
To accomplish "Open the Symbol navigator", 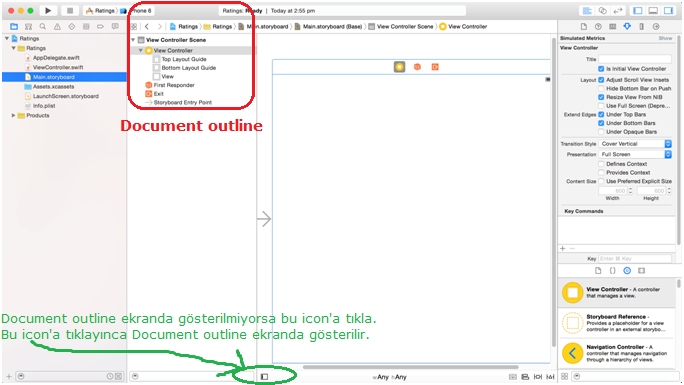I will tap(28, 27).
